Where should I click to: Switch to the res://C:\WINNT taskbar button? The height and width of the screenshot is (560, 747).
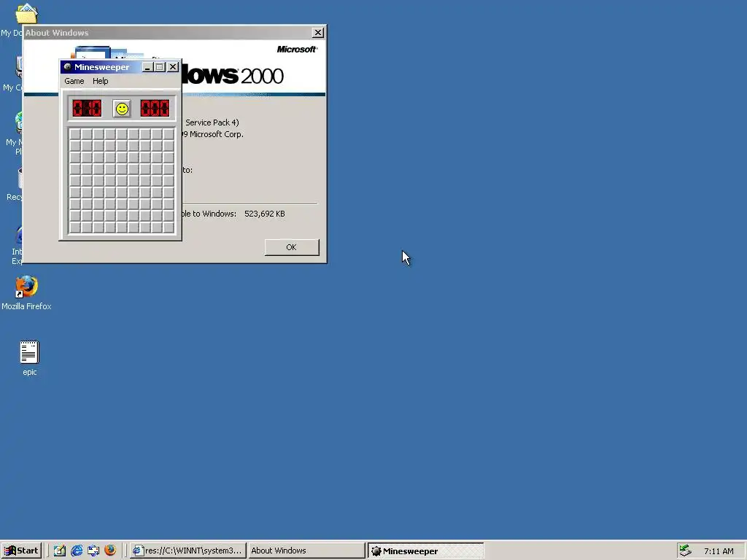(189, 551)
